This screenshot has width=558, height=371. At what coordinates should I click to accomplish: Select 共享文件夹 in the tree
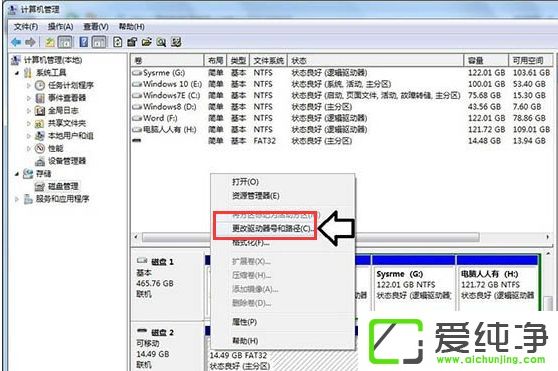67,123
